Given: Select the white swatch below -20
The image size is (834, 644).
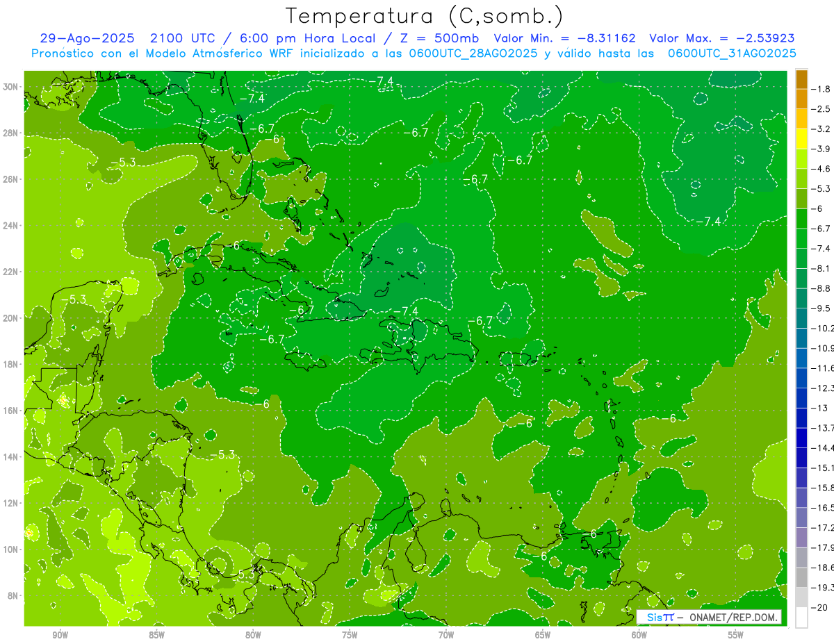Looking at the screenshot, I should (x=801, y=617).
